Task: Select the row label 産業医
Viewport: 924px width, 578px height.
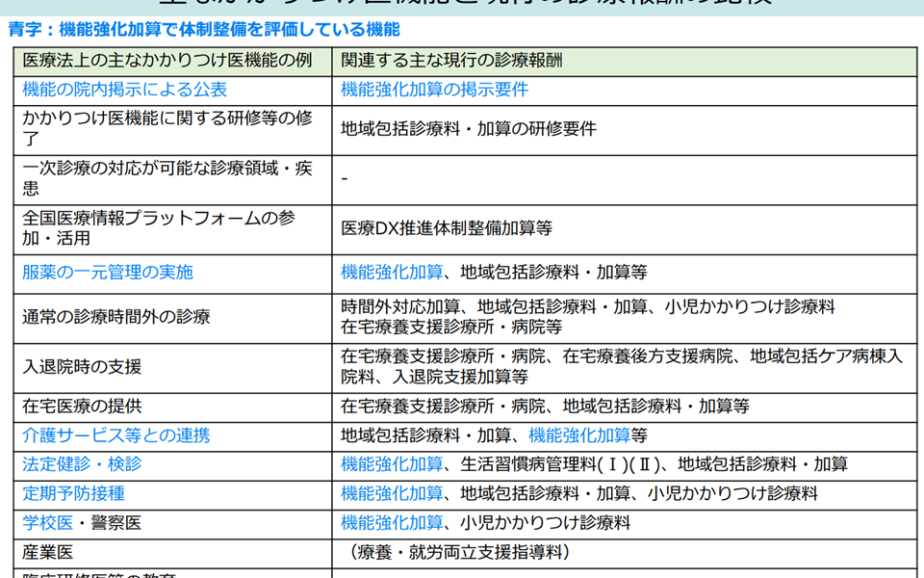Action: point(48,552)
